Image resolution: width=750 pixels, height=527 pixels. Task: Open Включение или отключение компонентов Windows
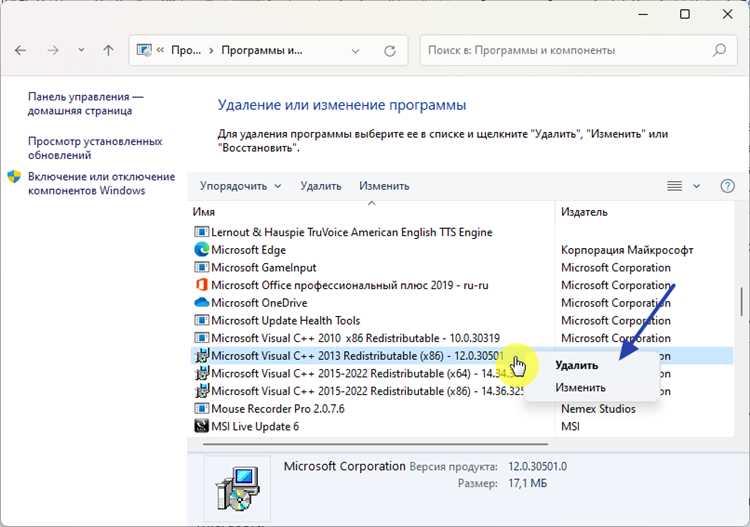101,183
